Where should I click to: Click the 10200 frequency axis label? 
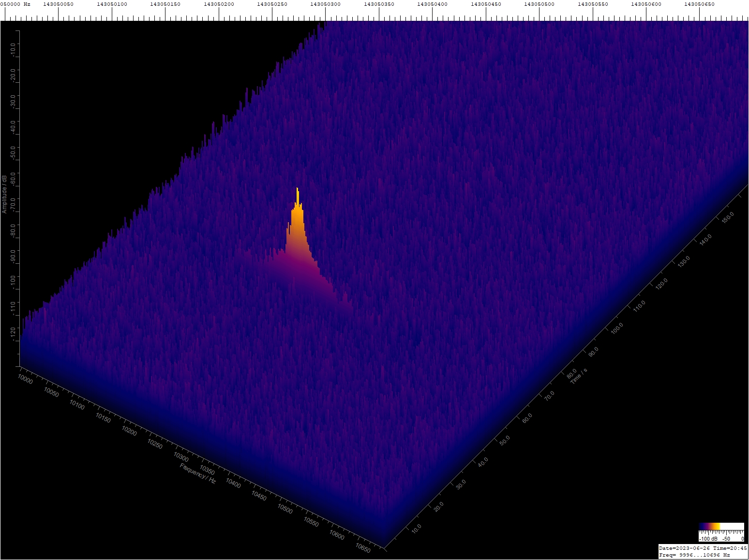point(129,431)
